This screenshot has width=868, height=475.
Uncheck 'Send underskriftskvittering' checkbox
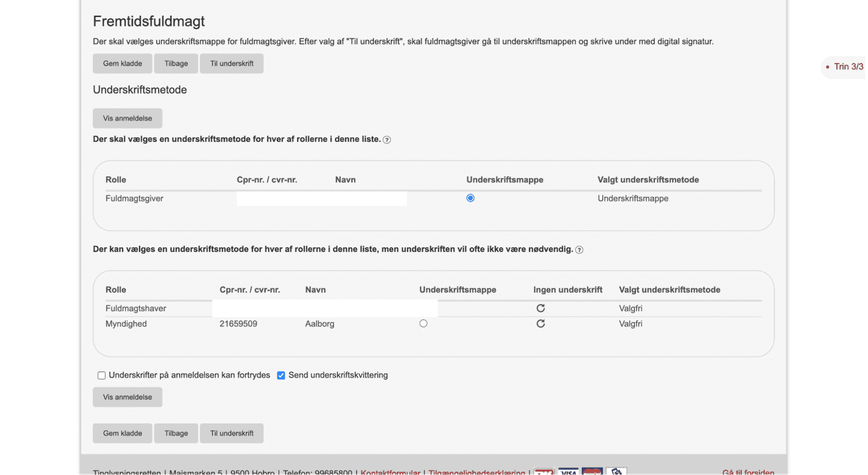[281, 375]
